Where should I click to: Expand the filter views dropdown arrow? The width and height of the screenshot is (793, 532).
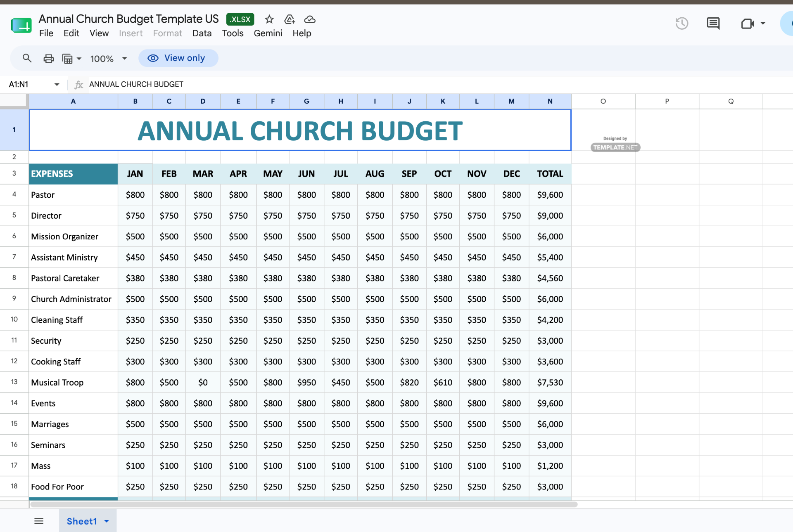pyautogui.click(x=79, y=59)
